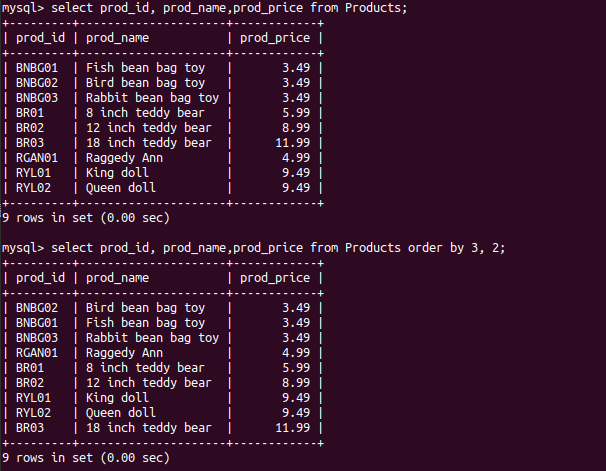Click '18 inch teddy bear' in the sorted table
The width and height of the screenshot is (606, 471).
coord(148,427)
